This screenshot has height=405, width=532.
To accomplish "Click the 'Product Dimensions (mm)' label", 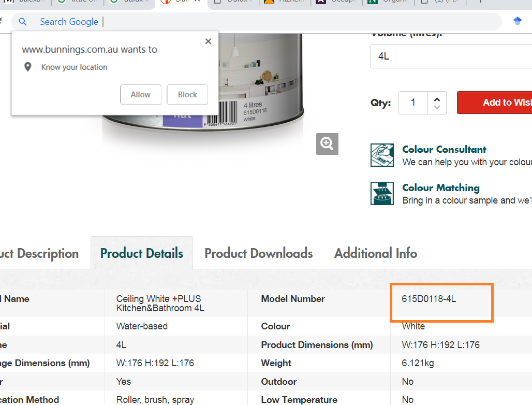I will pyautogui.click(x=317, y=345).
